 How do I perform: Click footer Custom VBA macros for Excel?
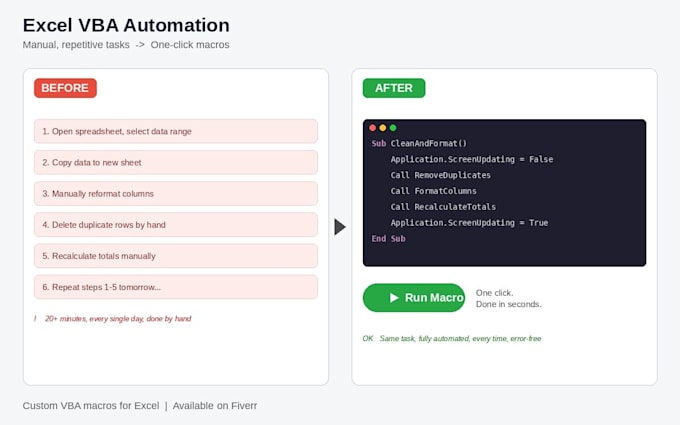point(91,406)
